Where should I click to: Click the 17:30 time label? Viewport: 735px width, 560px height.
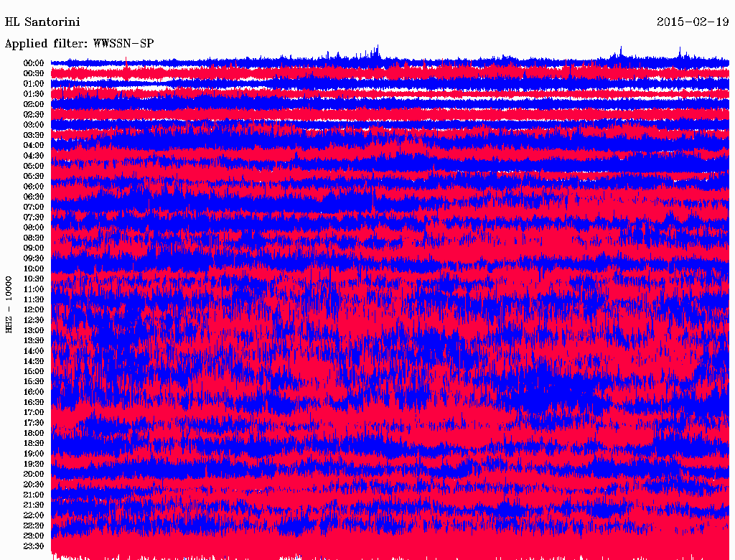pos(33,423)
